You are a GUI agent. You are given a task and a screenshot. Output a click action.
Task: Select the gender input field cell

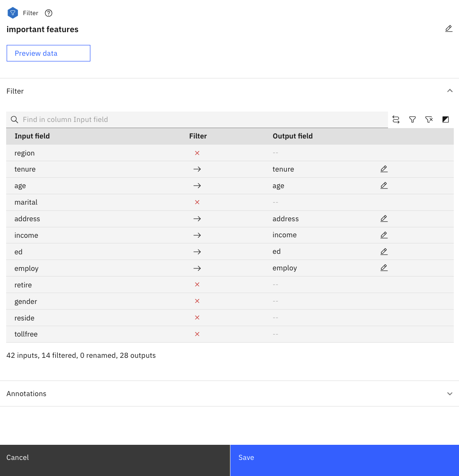[26, 302]
